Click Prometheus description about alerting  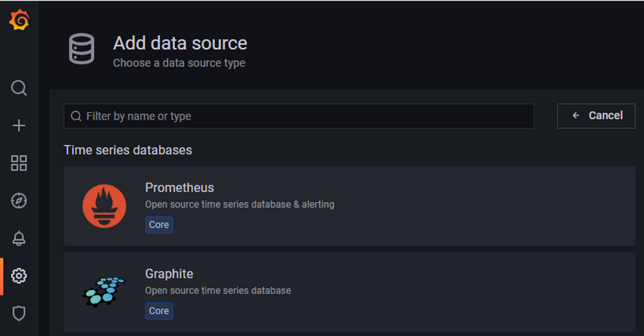[239, 205]
